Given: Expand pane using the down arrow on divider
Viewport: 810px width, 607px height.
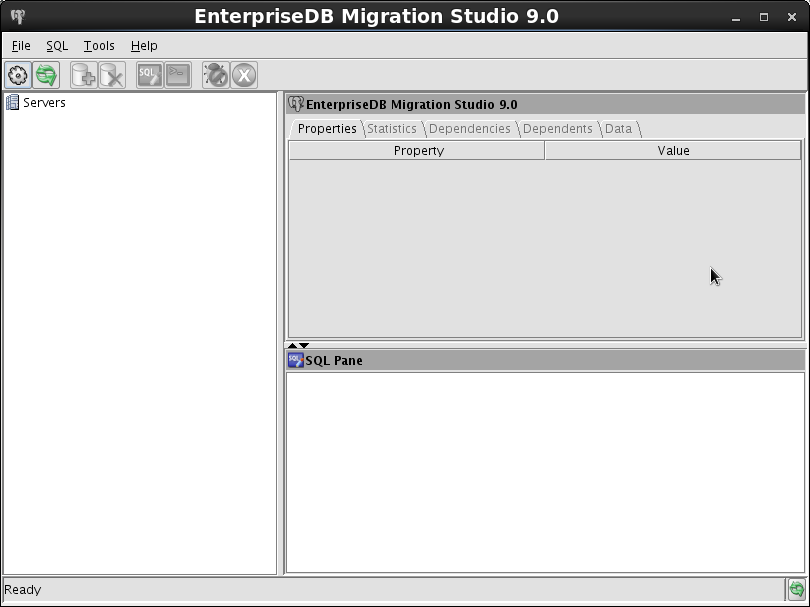Looking at the screenshot, I should [x=304, y=345].
